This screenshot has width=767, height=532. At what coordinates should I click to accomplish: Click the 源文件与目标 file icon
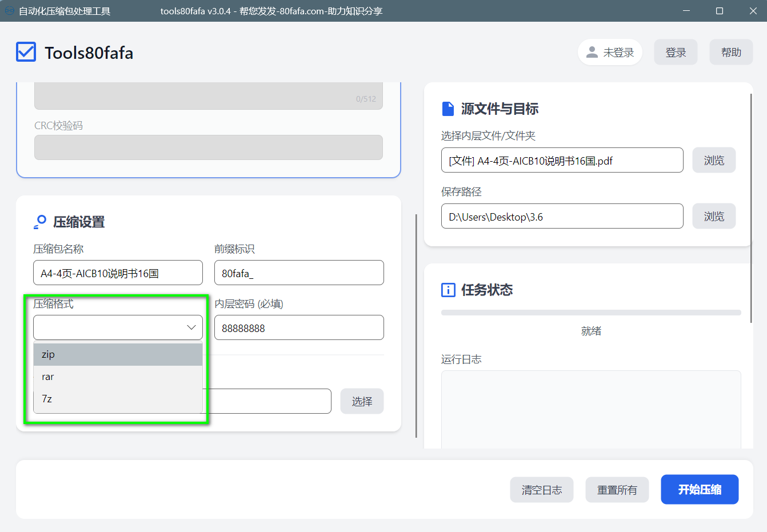click(448, 109)
